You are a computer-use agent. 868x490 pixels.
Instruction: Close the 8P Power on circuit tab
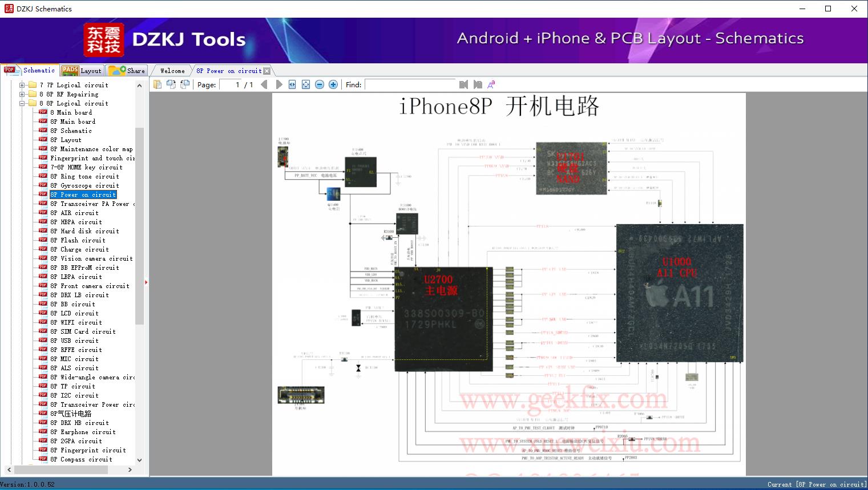tap(267, 71)
